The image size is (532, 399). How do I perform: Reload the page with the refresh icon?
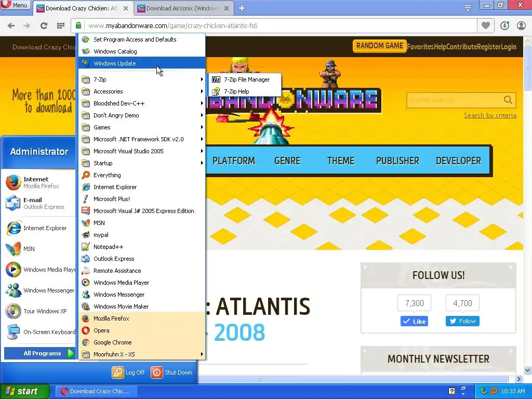click(x=44, y=26)
